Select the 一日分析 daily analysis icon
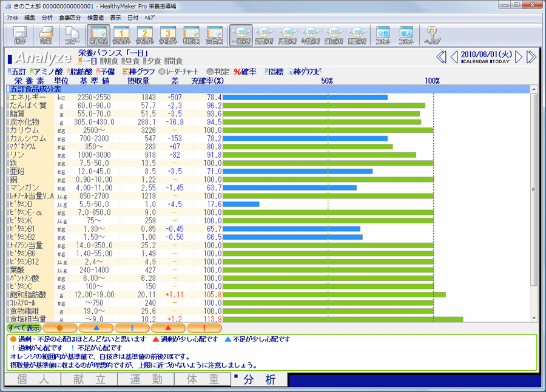 tap(241, 35)
